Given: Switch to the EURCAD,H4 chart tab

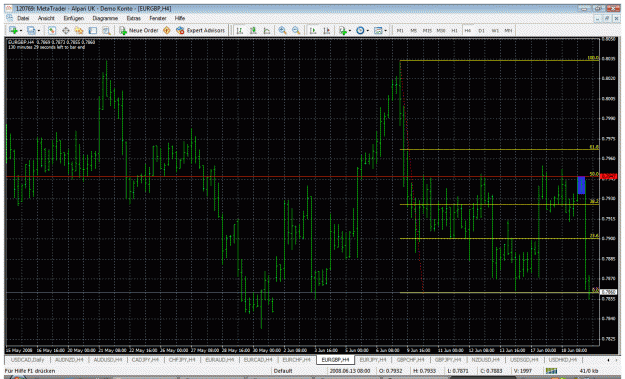Looking at the screenshot, I should [258, 360].
